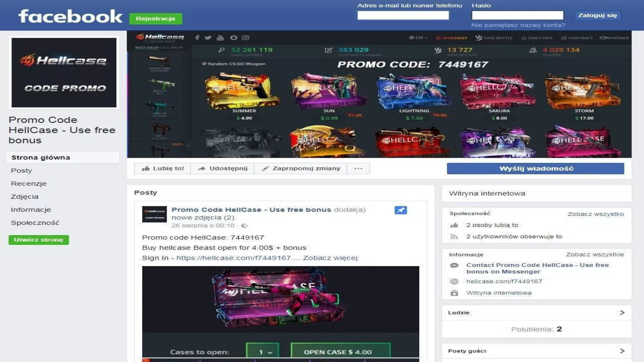Open the three-dots more options menu
This screenshot has height=362, width=644.
pyautogui.click(x=358, y=169)
